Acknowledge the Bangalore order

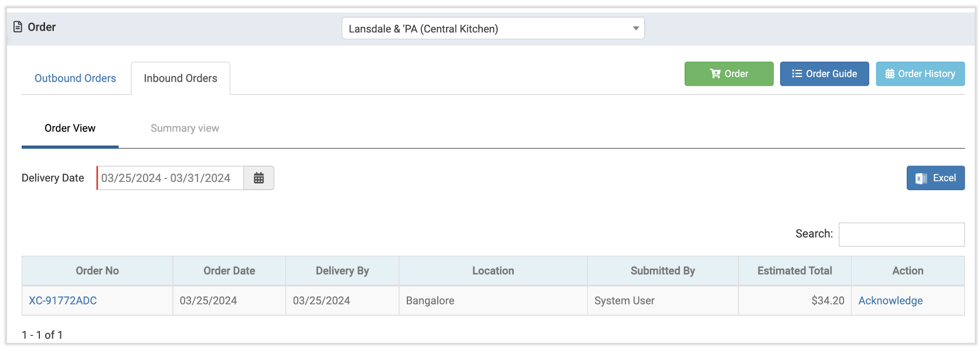(x=890, y=301)
